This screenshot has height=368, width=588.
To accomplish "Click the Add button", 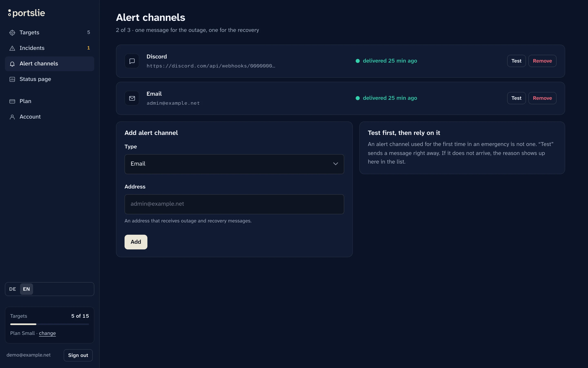I will pos(136,242).
